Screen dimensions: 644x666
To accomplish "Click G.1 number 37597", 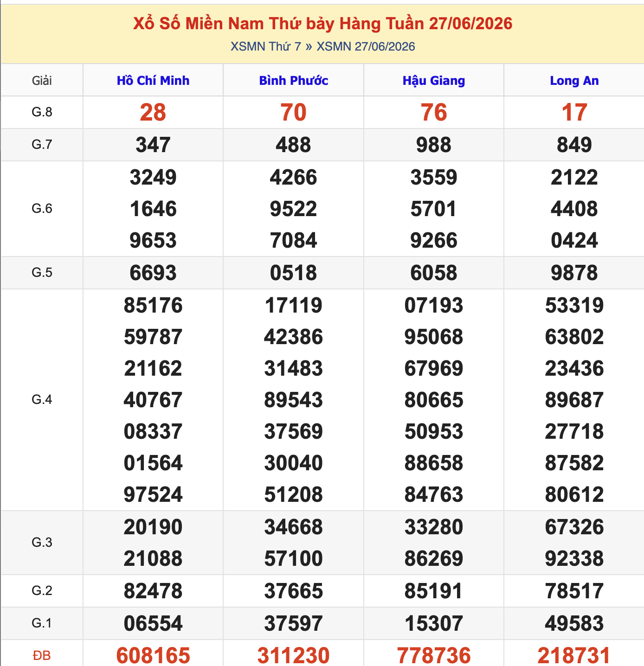I will point(294,623).
